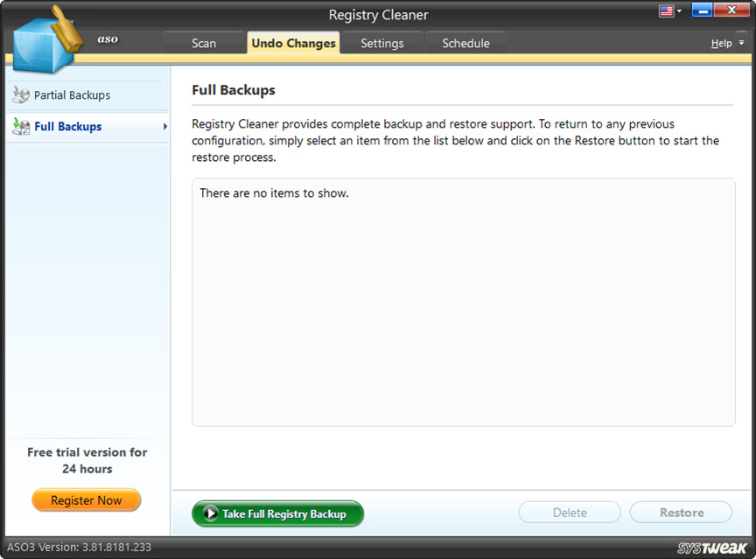This screenshot has height=559, width=756.
Task: Click Take Full Registry Backup
Action: pos(277,514)
